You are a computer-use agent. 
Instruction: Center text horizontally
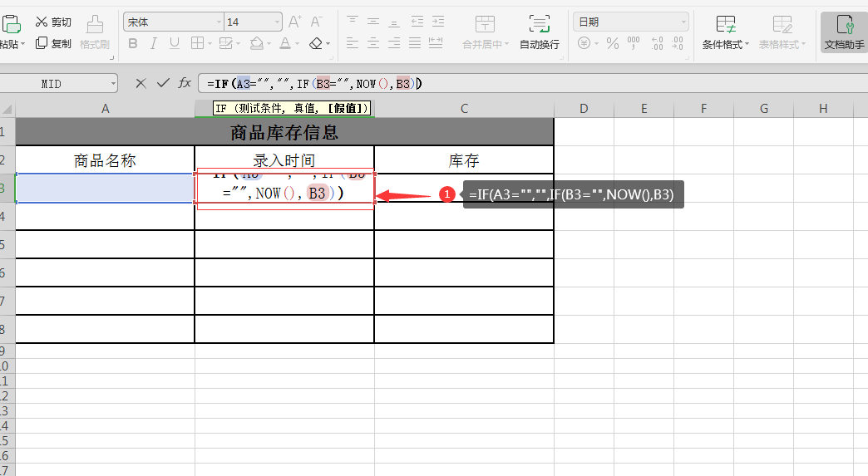373,43
